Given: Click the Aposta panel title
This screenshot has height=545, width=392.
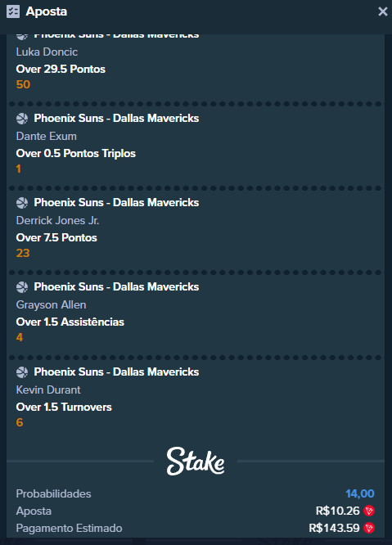Looking at the screenshot, I should tap(46, 11).
